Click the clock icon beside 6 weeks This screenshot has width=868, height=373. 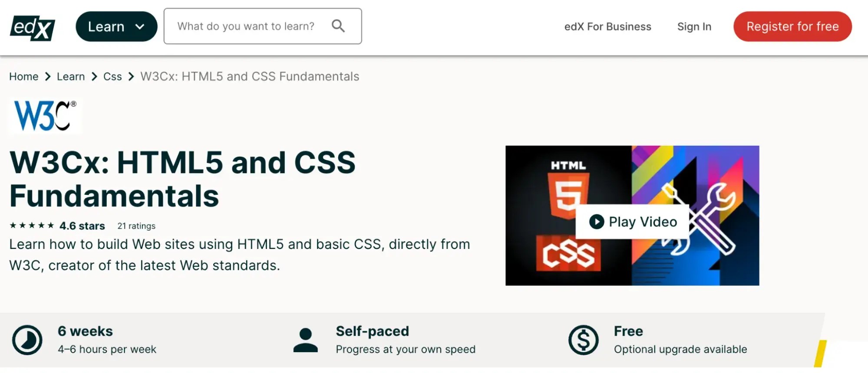(27, 340)
